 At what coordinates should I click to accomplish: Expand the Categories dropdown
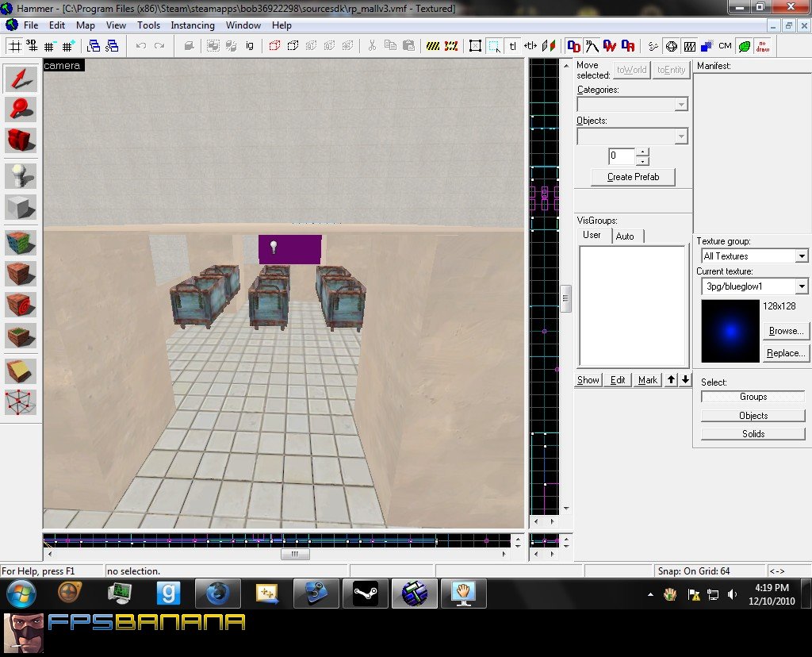[681, 105]
